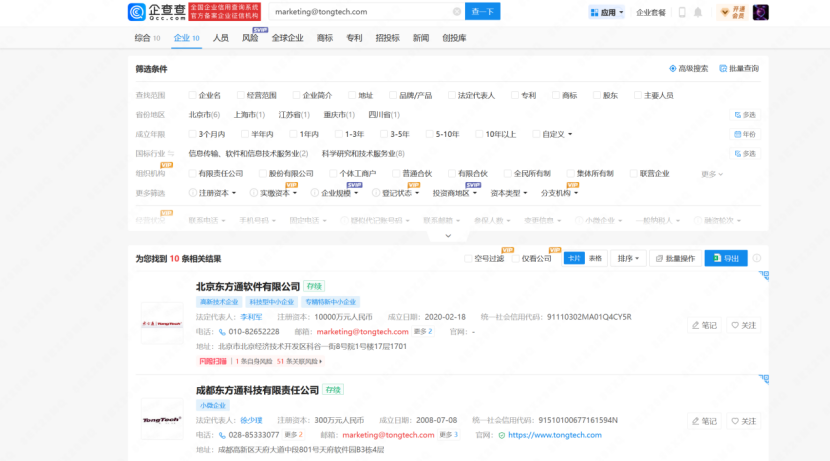The height and width of the screenshot is (461, 830).
Task: Click the 高级搜索 advanced search icon
Action: (x=672, y=68)
